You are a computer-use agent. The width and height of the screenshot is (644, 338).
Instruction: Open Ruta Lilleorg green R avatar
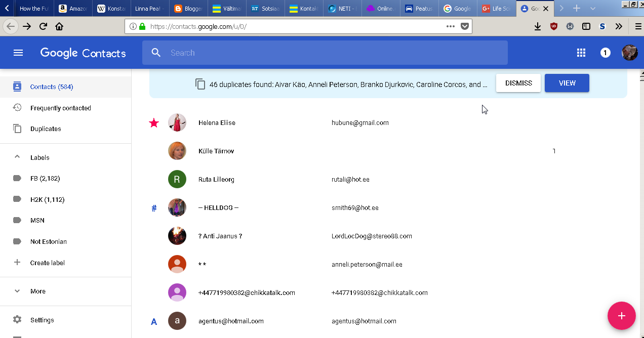click(177, 179)
